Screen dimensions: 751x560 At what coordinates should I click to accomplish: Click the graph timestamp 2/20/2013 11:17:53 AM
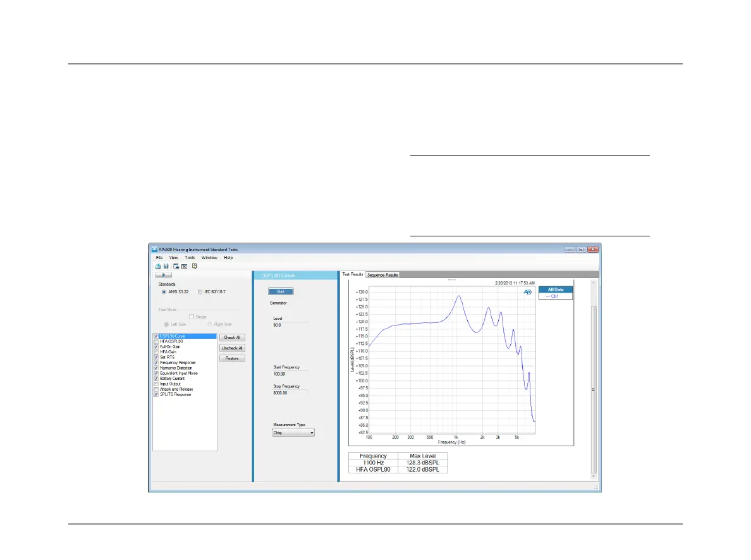(x=515, y=283)
